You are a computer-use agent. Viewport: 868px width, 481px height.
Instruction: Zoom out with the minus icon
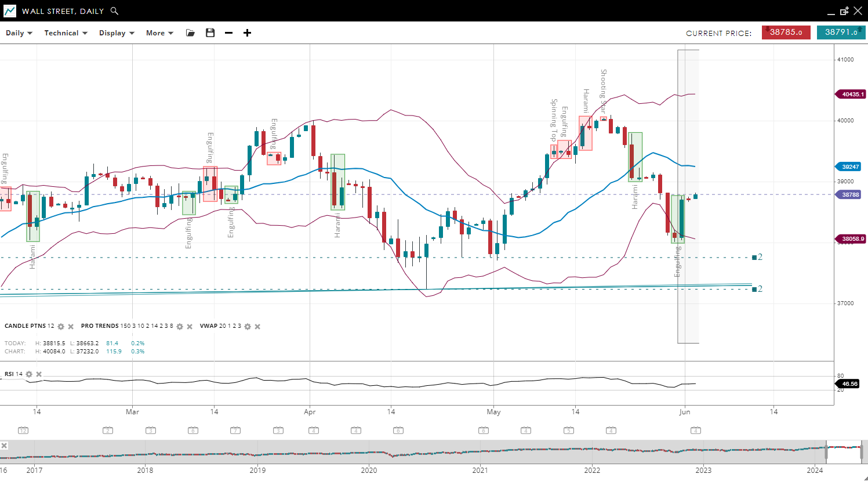229,33
